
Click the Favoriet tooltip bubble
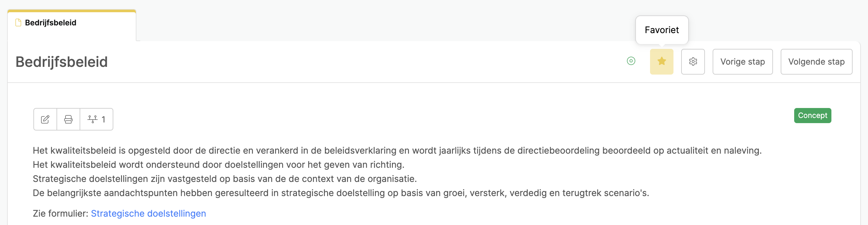[x=662, y=30]
